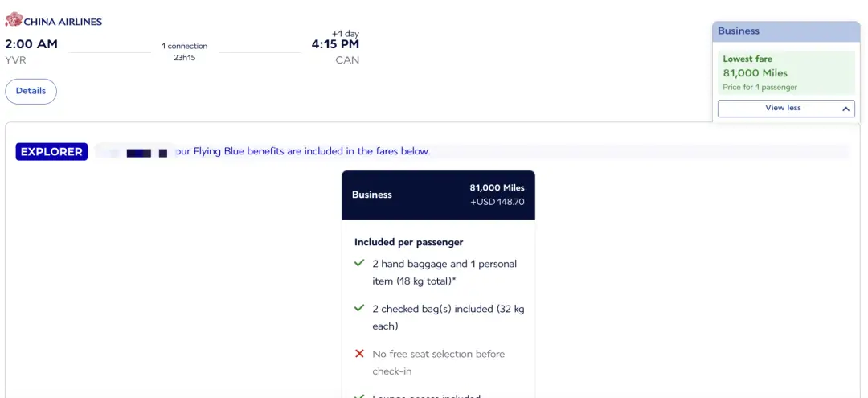
Task: Click red X beside no free seat selection
Action: click(359, 354)
